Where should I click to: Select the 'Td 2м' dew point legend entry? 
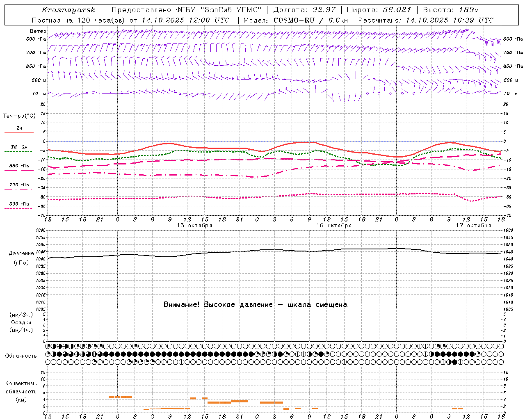click(19, 147)
